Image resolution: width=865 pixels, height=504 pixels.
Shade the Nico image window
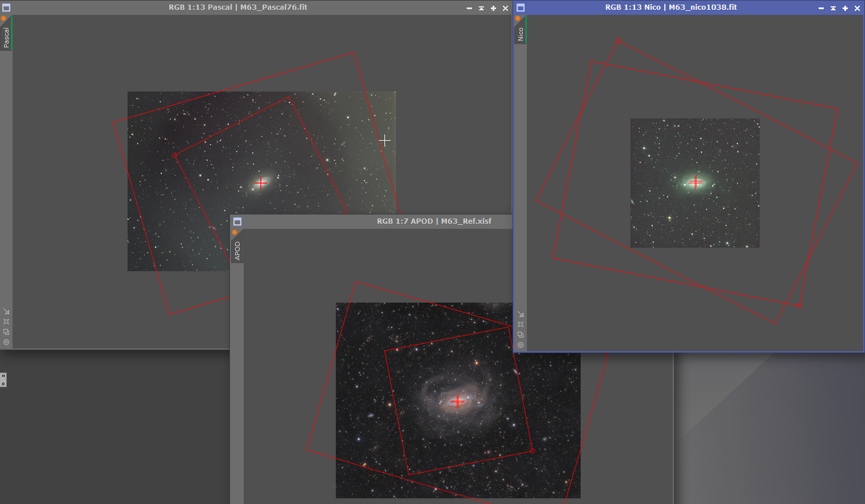point(833,8)
